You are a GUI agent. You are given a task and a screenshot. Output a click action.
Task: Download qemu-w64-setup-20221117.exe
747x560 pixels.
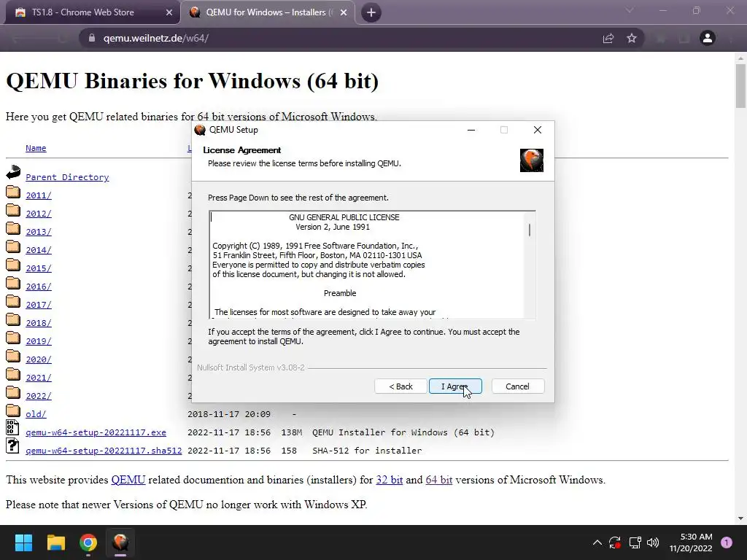[96, 432]
